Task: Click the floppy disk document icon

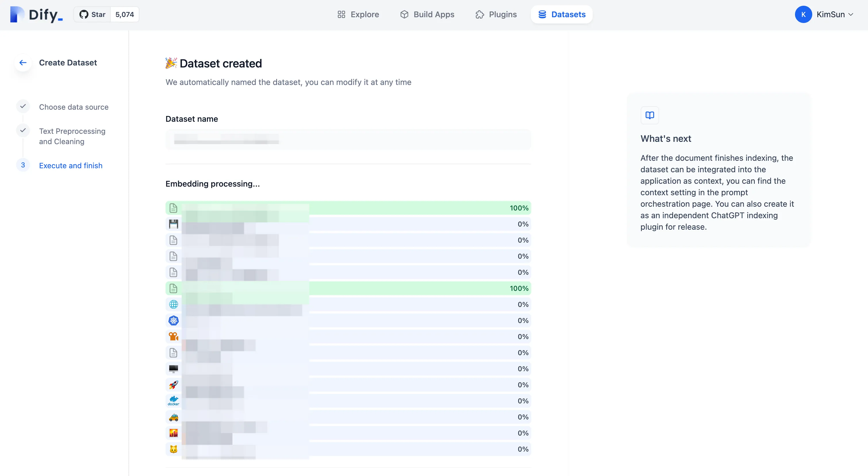Action: 174,224
